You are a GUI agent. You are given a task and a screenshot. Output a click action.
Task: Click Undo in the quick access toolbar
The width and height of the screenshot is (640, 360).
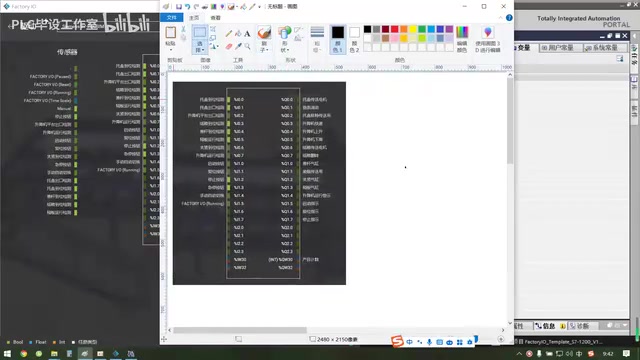[x=187, y=7]
